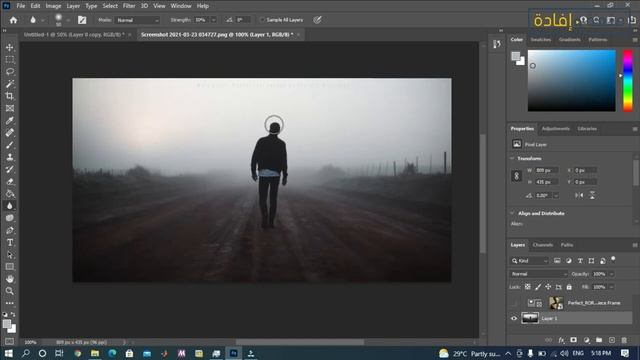Select the Eyedropper tool
The height and width of the screenshot is (360, 640).
pos(10,121)
